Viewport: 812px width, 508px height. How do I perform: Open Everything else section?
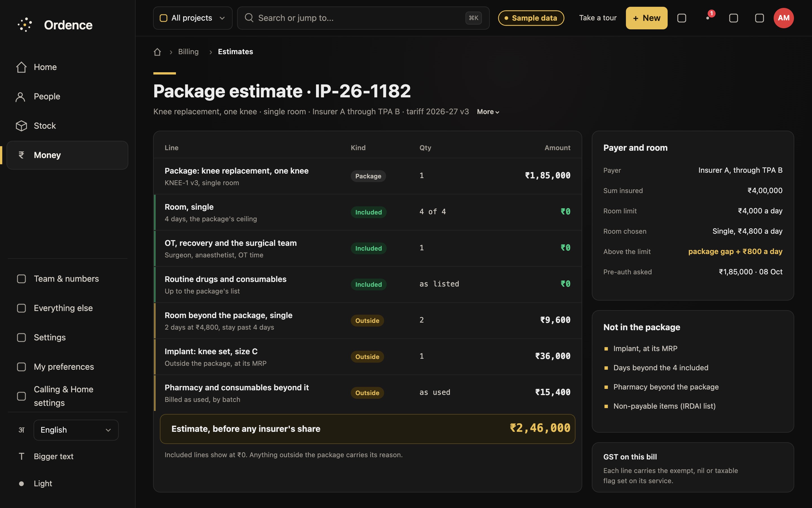67,308
